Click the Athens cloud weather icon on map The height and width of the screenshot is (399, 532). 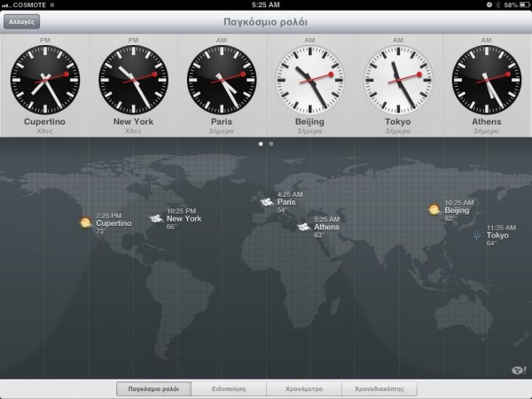[303, 227]
